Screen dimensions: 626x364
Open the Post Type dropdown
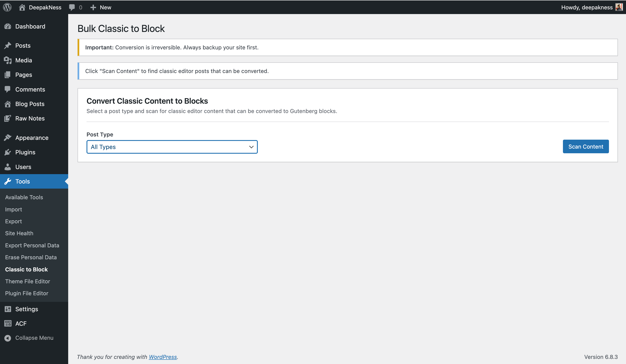point(172,147)
